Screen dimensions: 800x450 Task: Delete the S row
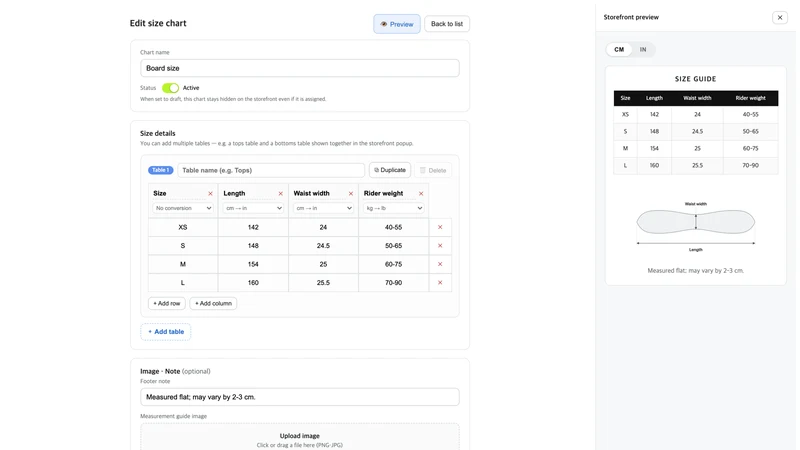pos(440,245)
